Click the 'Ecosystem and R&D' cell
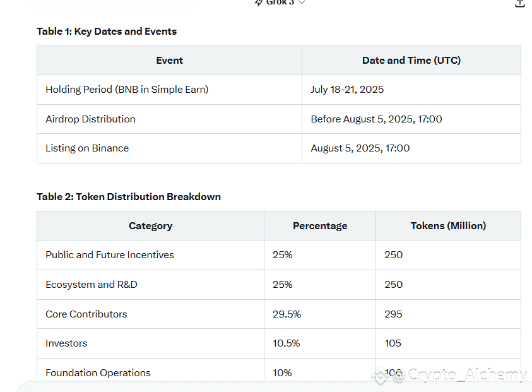 [150, 285]
